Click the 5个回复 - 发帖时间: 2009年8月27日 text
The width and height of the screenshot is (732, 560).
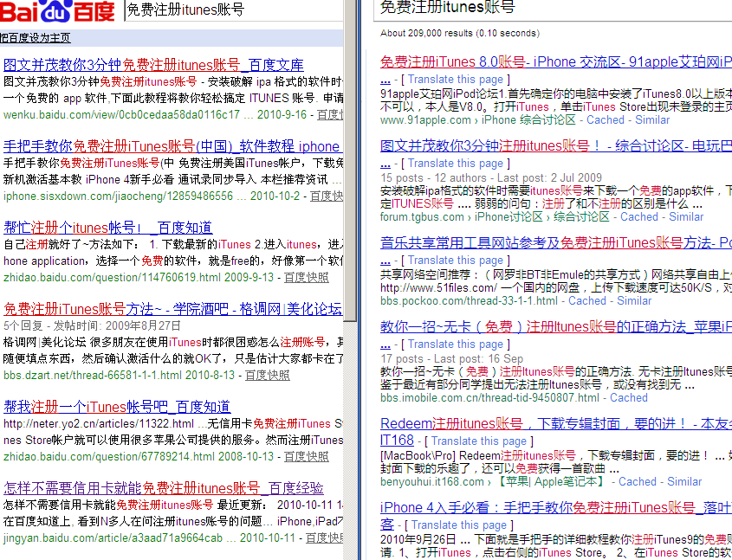92,325
